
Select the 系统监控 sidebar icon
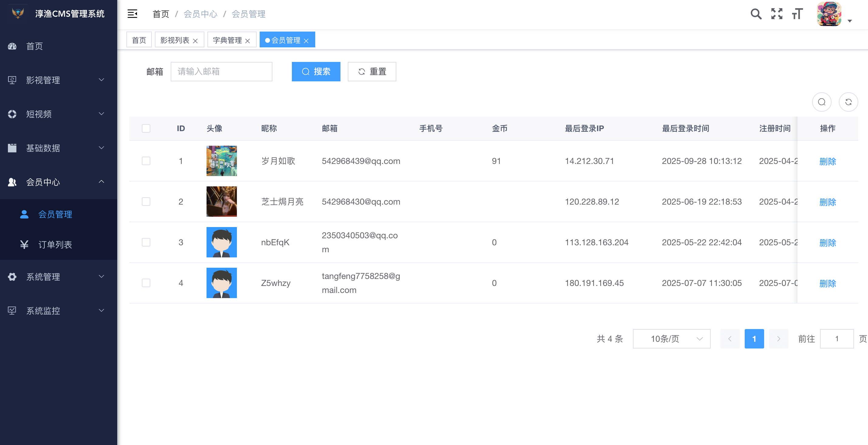12,311
